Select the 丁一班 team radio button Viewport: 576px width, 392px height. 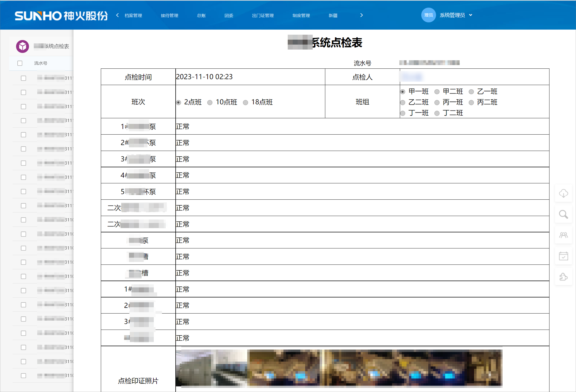(x=403, y=113)
